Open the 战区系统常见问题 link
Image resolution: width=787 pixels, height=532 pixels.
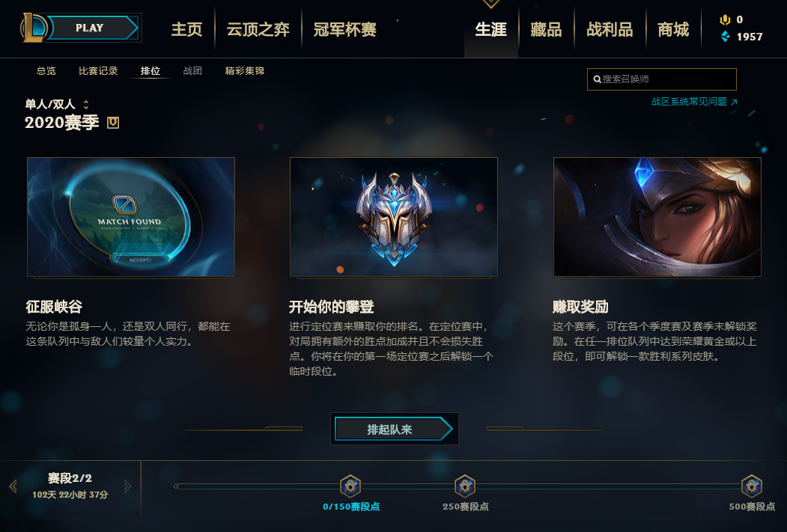695,102
